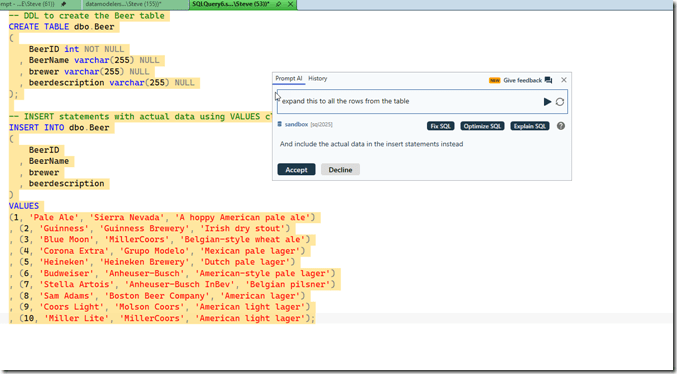Click the 'Stella Artois' value in row 7

click(77, 285)
